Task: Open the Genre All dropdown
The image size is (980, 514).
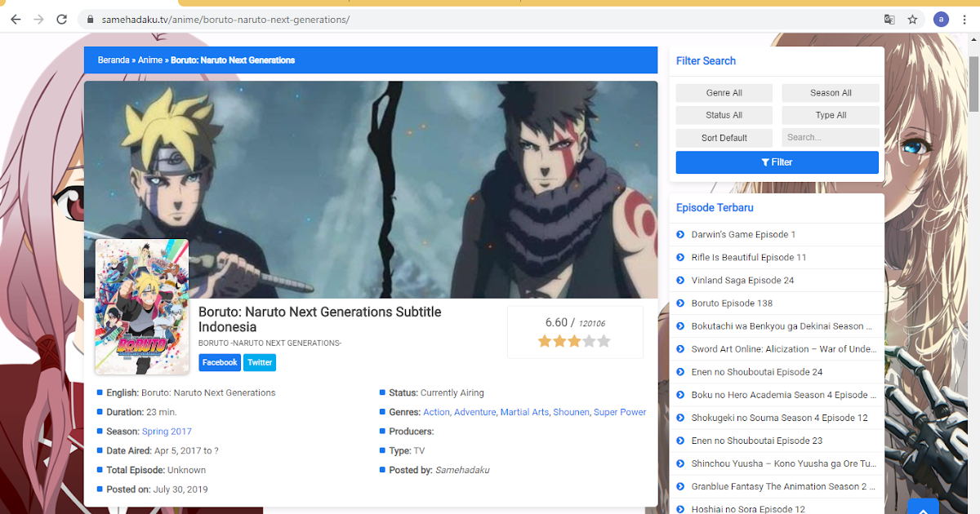Action: pos(724,93)
